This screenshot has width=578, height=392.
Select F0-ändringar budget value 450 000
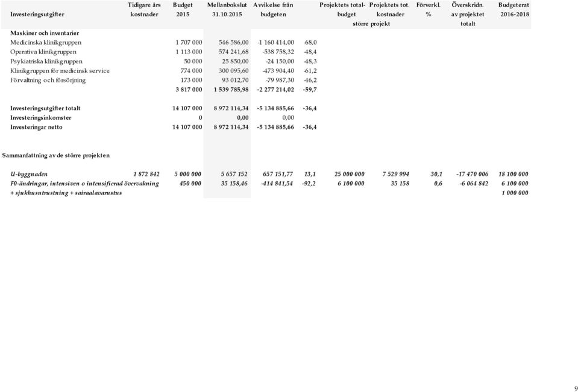(x=190, y=184)
